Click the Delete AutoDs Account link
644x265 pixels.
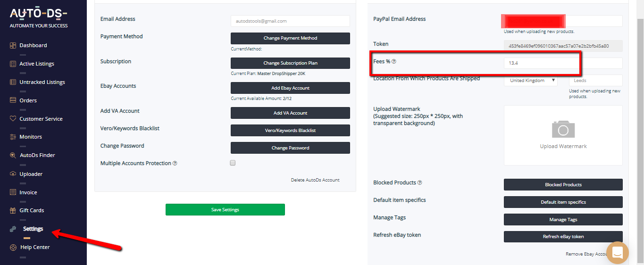(315, 180)
